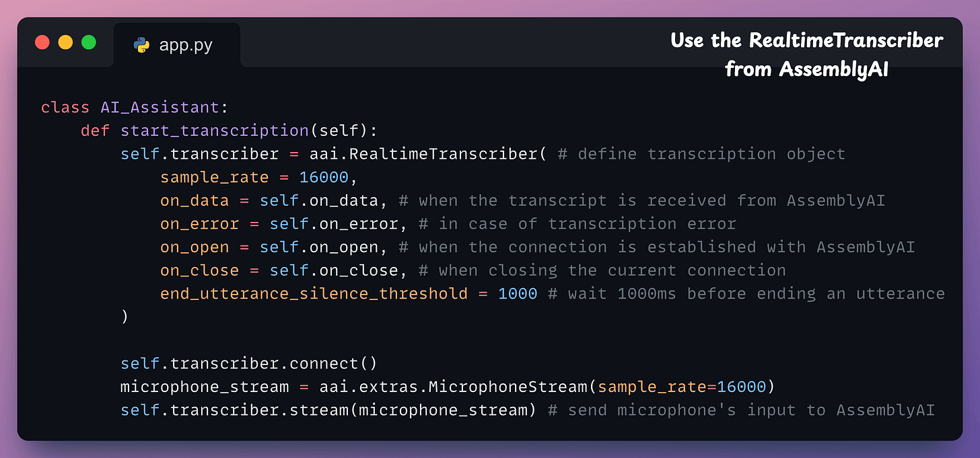Maximize the window using the green button

coord(88,42)
